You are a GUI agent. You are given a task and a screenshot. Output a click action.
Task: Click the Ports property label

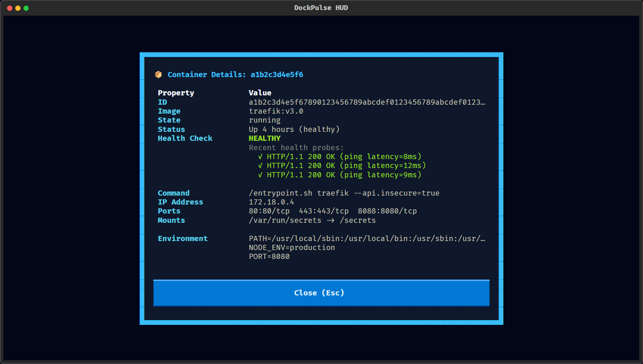point(169,211)
